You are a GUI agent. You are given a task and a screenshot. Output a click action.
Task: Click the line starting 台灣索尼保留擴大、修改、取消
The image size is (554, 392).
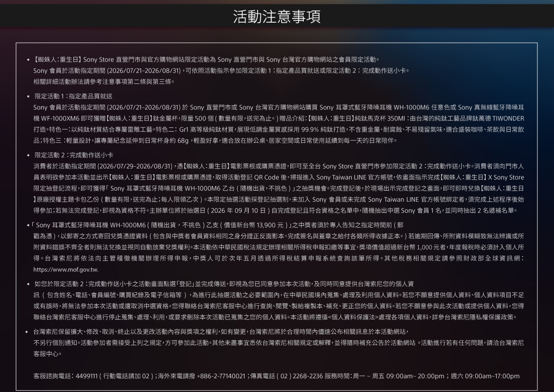[221, 332]
